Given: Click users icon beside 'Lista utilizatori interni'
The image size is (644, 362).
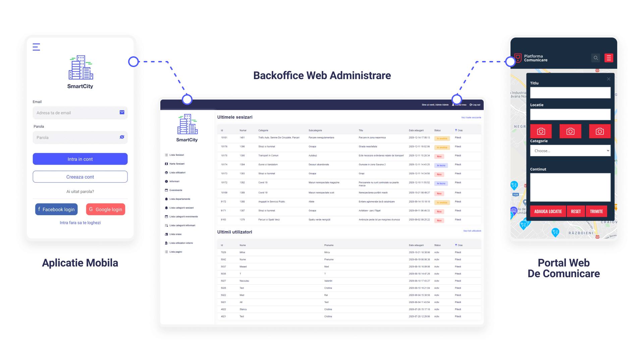Looking at the screenshot, I should pyautogui.click(x=166, y=243).
